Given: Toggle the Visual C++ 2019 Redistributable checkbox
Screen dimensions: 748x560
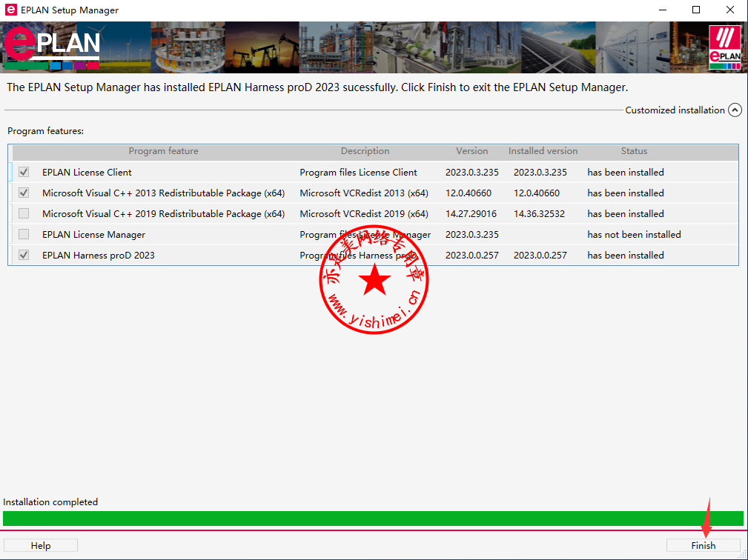Looking at the screenshot, I should point(24,213).
